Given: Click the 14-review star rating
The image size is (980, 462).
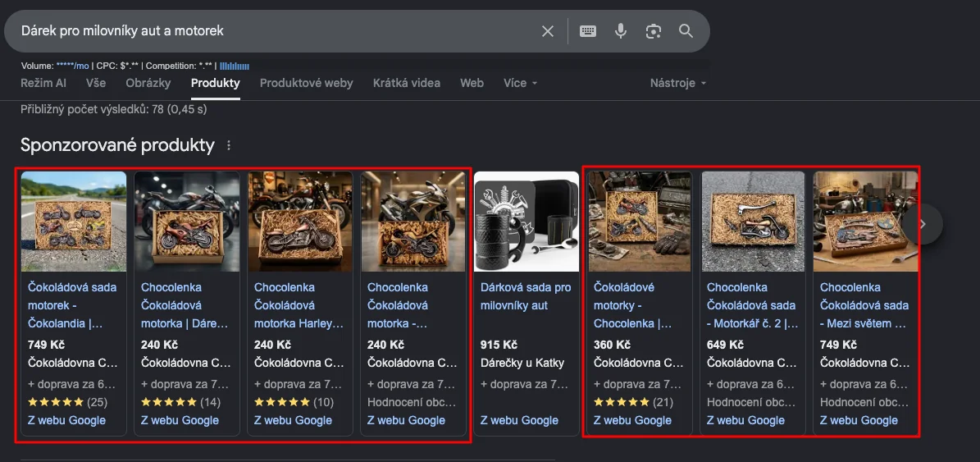Looking at the screenshot, I should click(180, 402).
